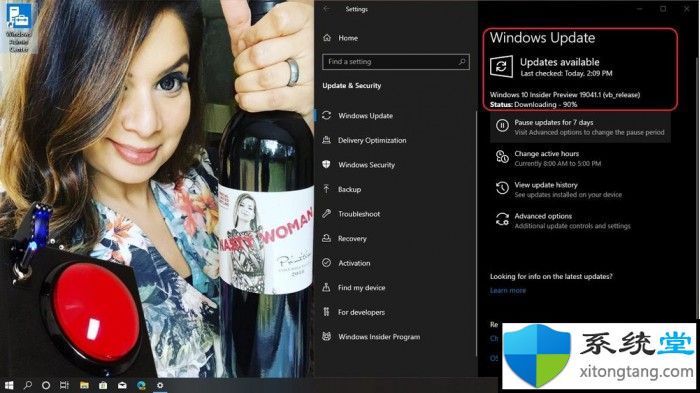
Task: Click Looking for info on latest updates text
Action: [551, 276]
